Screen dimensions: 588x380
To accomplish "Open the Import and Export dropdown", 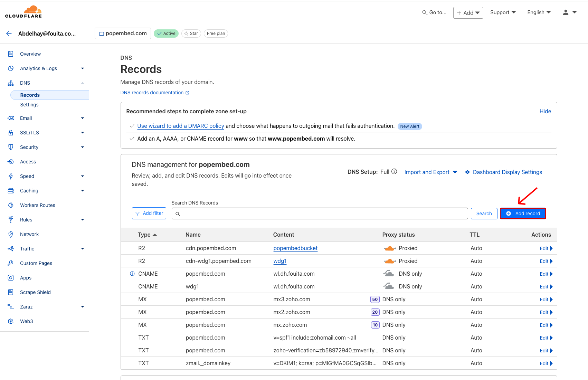I will pos(431,172).
